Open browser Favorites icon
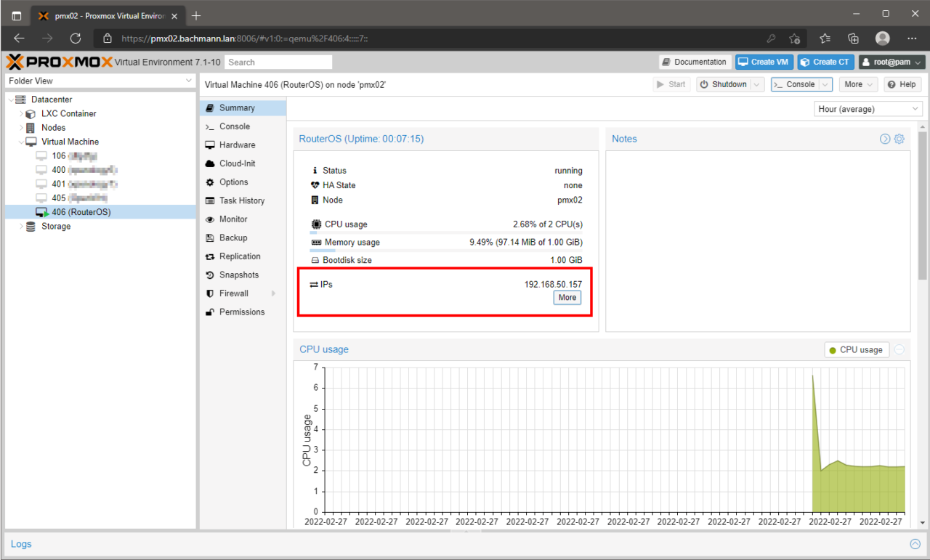 click(x=825, y=38)
